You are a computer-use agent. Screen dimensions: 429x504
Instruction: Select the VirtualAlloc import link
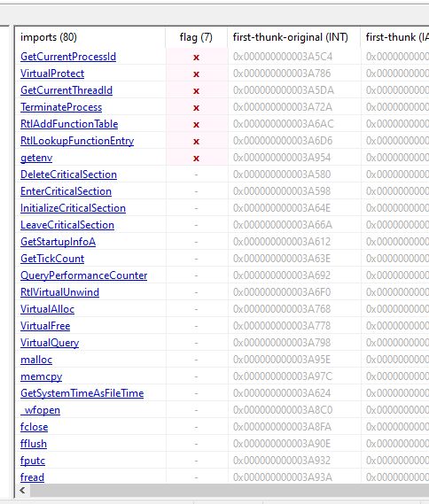coord(47,309)
